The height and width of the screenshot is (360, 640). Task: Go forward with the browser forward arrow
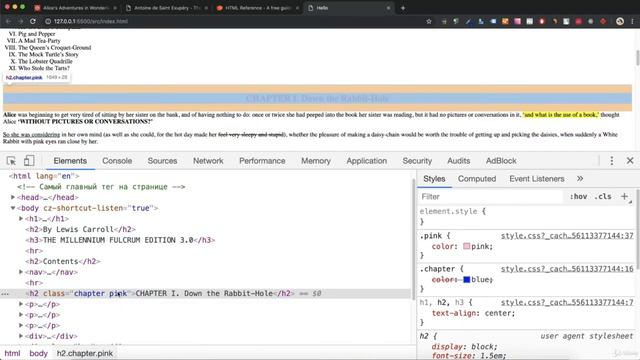pos(20,21)
